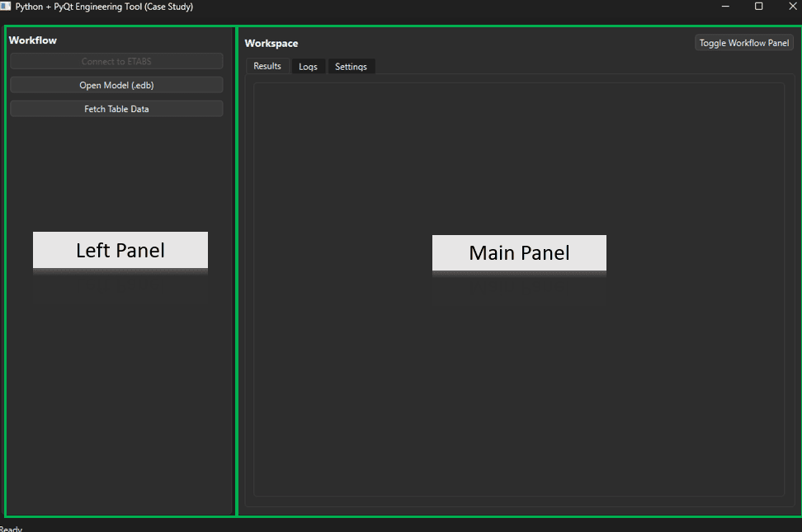Switch to the Results tab

click(267, 66)
